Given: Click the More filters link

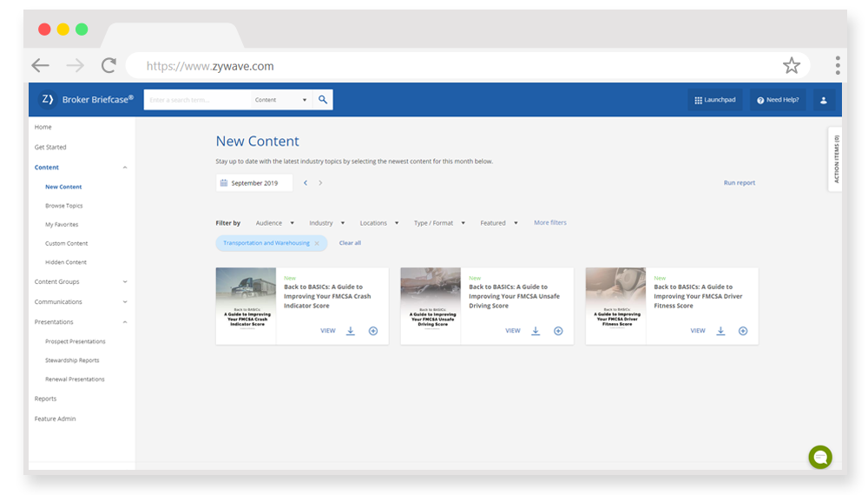Looking at the screenshot, I should click(x=550, y=222).
